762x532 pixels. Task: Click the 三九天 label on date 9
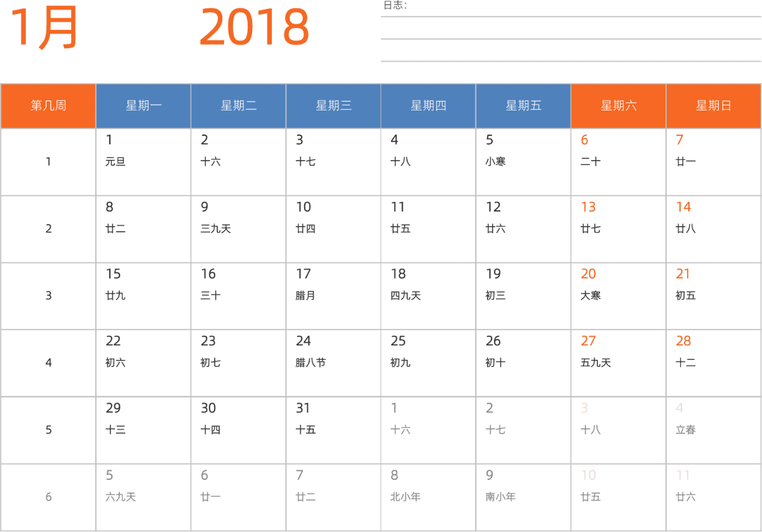pos(215,229)
